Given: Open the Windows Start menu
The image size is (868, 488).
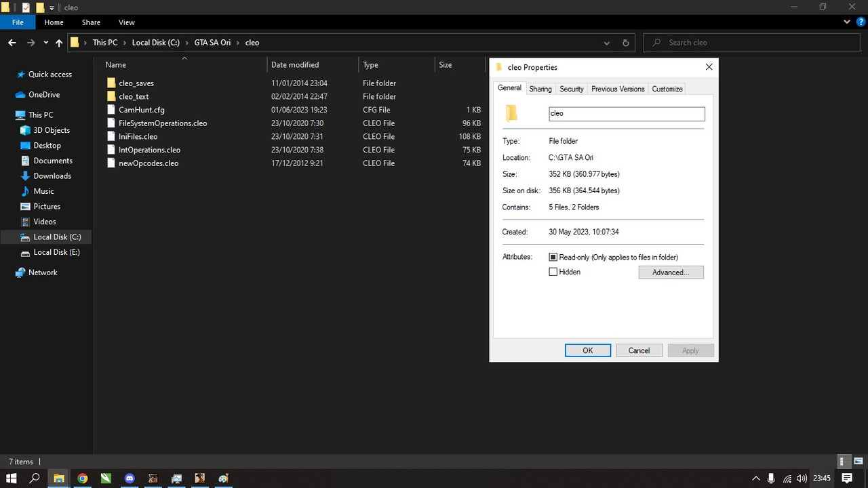Looking at the screenshot, I should coord(12,478).
